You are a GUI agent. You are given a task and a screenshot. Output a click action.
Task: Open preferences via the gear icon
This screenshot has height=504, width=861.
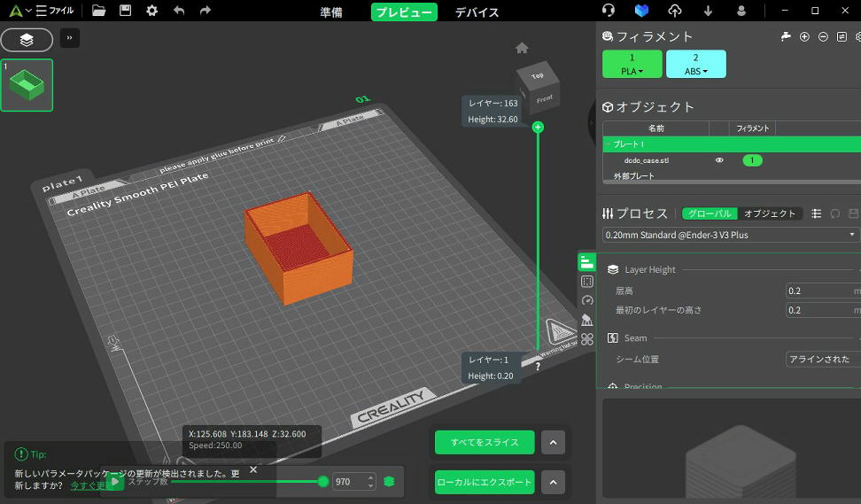(x=151, y=11)
